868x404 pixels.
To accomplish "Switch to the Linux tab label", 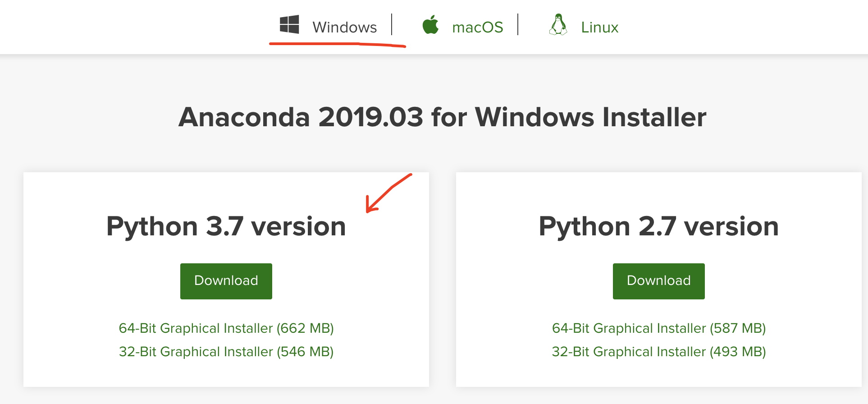I will (599, 28).
